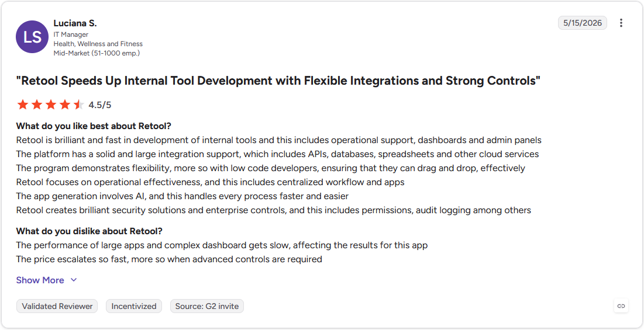The width and height of the screenshot is (644, 330).
Task: Click the LS purple avatar circle
Action: (32, 37)
